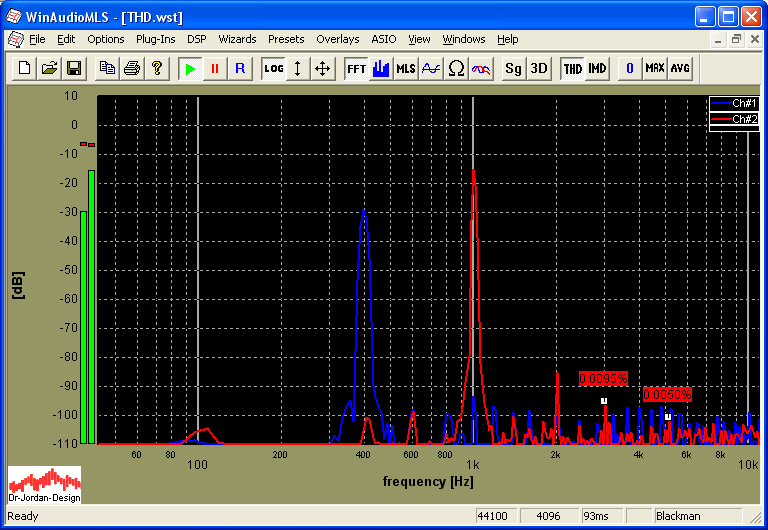
Task: Toggle the IMD display button
Action: pos(597,68)
